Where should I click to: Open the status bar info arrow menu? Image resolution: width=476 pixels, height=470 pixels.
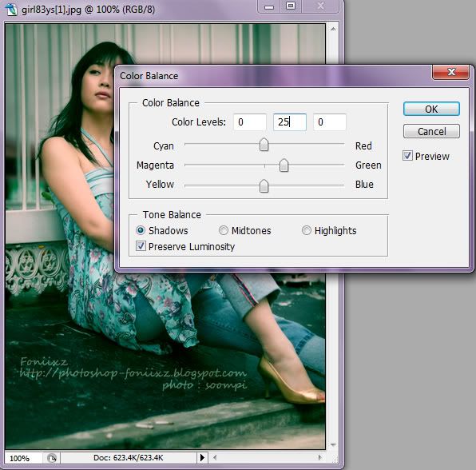click(x=202, y=457)
